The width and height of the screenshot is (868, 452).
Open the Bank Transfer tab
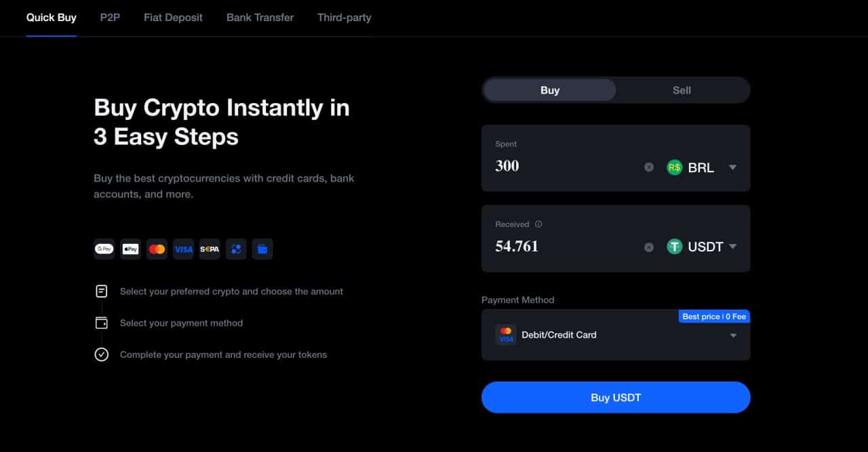coord(260,18)
